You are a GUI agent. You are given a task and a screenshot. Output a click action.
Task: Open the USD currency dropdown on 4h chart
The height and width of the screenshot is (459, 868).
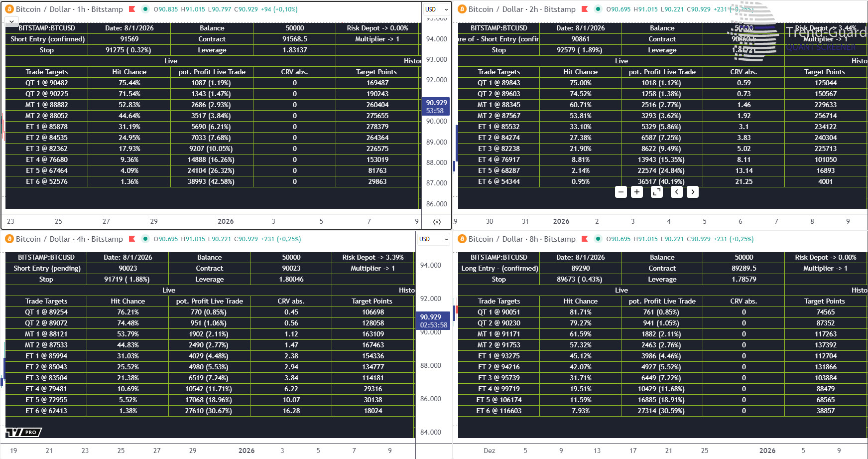(433, 239)
